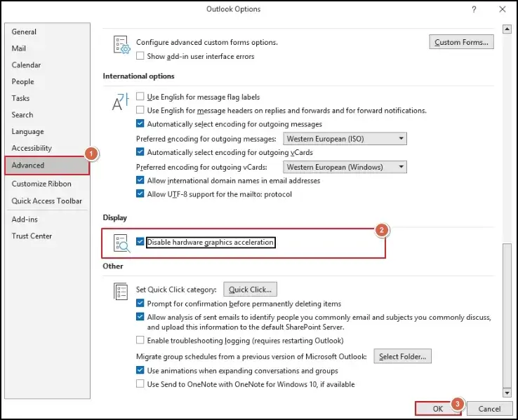This screenshot has width=518, height=420.
Task: Close the Outlook Options dialog
Action: pyautogui.click(x=503, y=9)
